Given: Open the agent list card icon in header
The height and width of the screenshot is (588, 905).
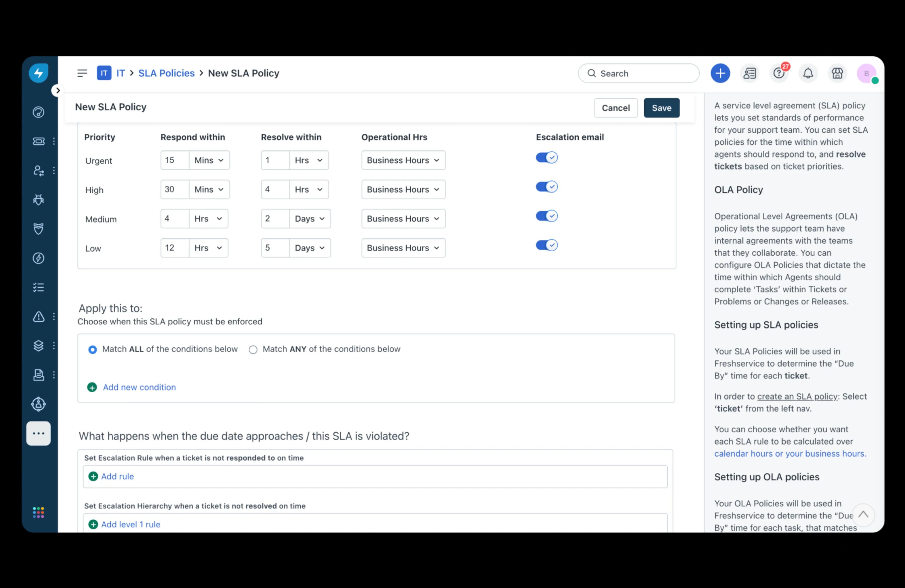Looking at the screenshot, I should pos(749,73).
